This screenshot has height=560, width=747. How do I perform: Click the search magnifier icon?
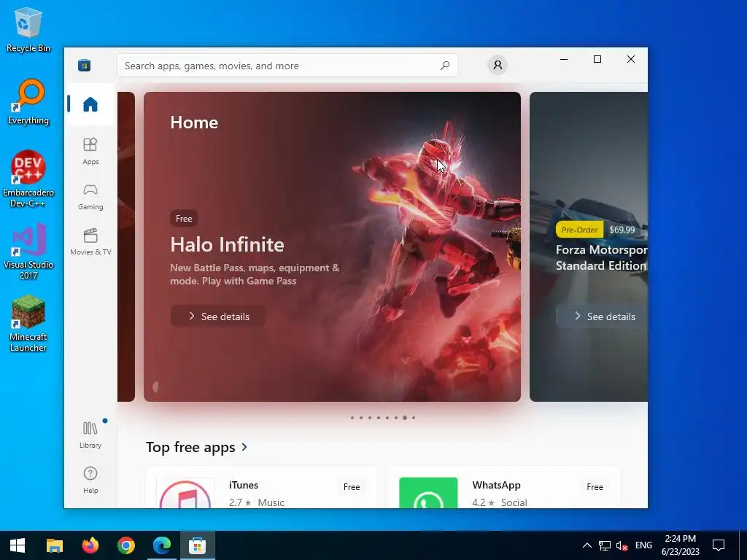click(x=445, y=66)
